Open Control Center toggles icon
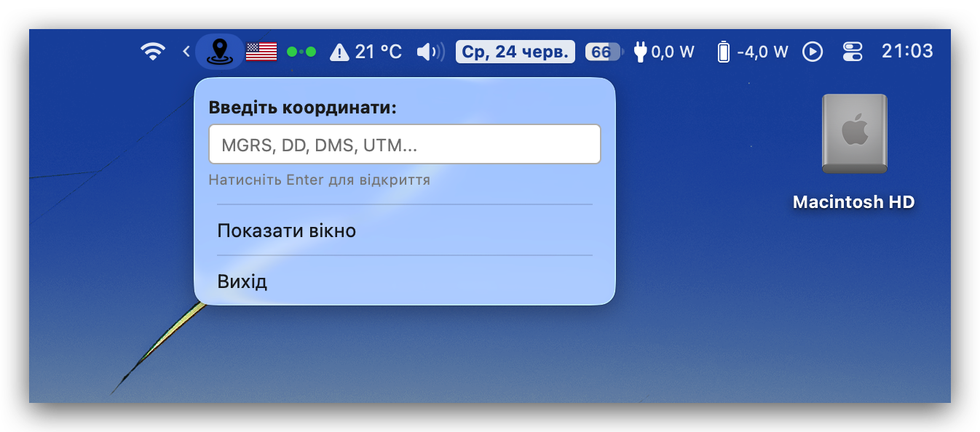The image size is (980, 432). pyautogui.click(x=852, y=52)
